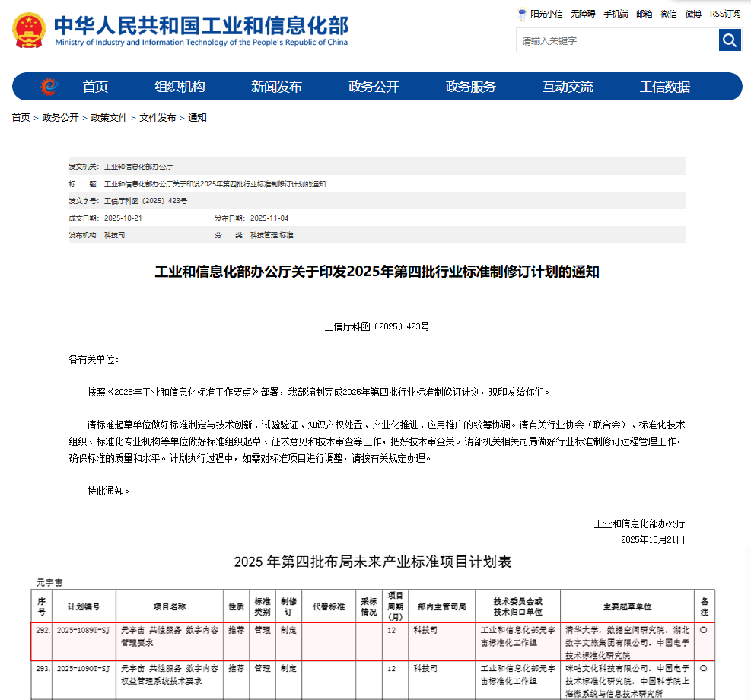Click the 项目名称 column header
The height and width of the screenshot is (700, 751).
tap(170, 606)
